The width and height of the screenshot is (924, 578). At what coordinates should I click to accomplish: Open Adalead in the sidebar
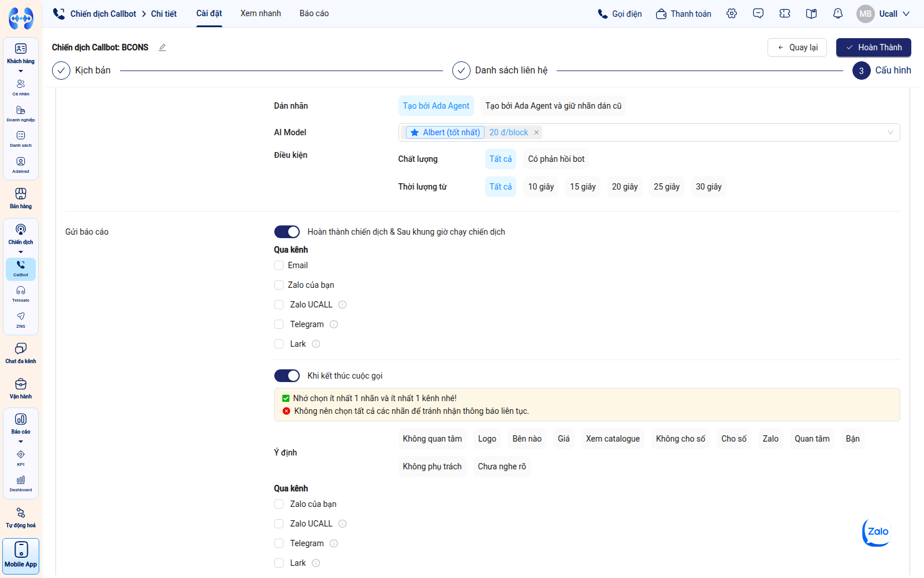click(21, 165)
